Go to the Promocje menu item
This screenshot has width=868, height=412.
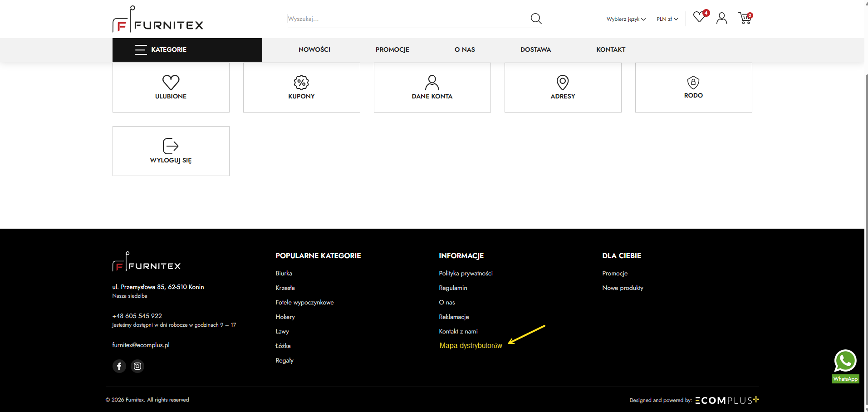[x=392, y=49]
